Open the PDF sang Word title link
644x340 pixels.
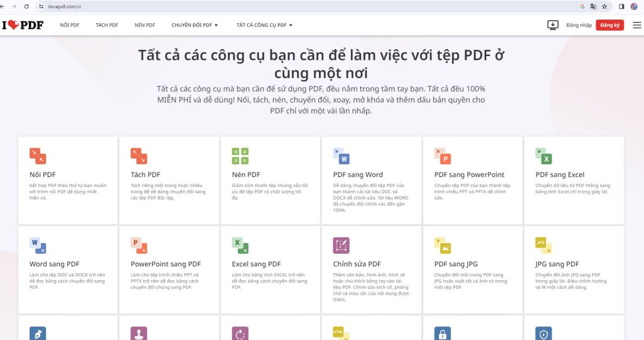[358, 175]
